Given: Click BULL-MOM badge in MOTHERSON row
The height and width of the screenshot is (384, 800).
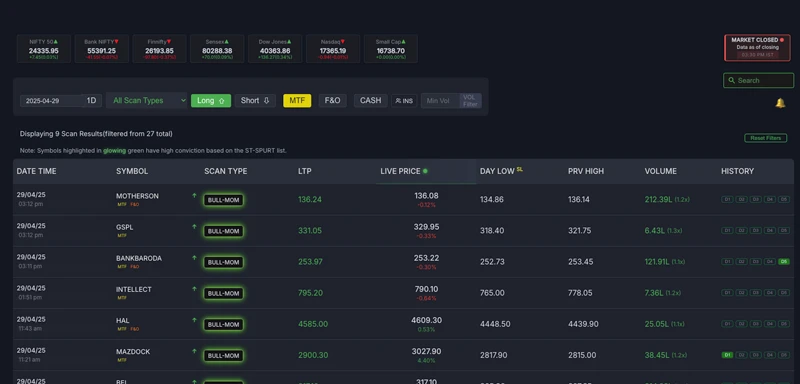Looking at the screenshot, I should 223,200.
